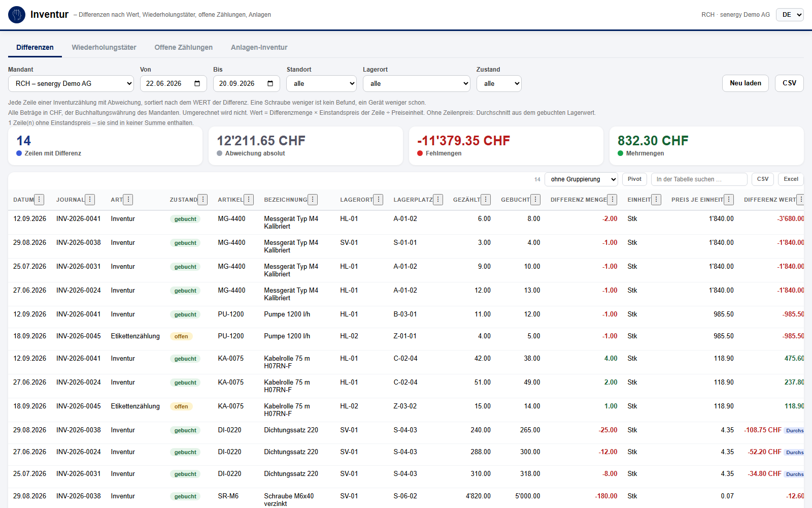Switch to the Differenzen tab
Screen dimensions: 812x508
(x=35, y=47)
